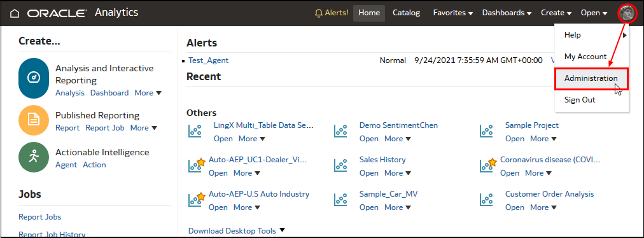
Task: Open Coronavirus disease (COVI... title link
Action: coord(550,160)
